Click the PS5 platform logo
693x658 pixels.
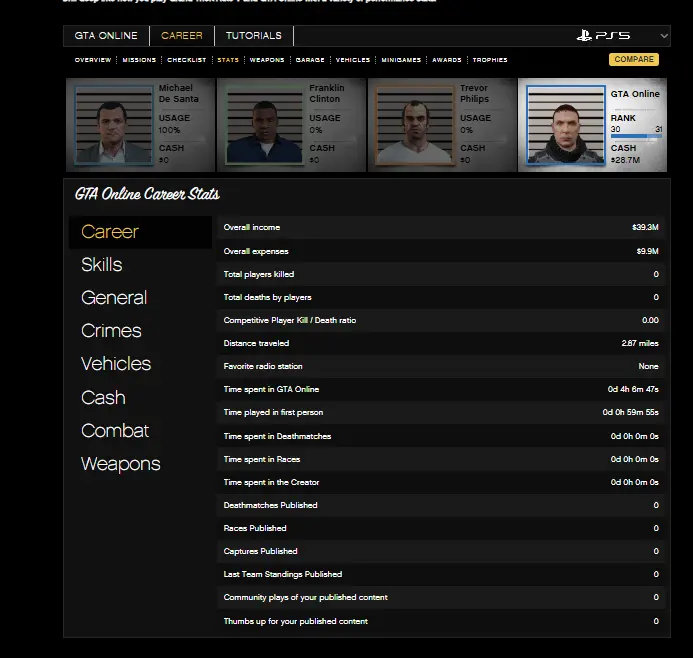[x=603, y=36]
